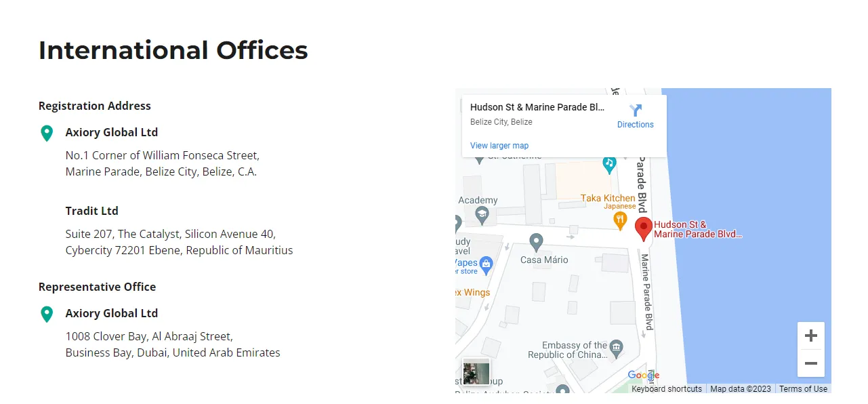Viewport: 868px width, 404px height.
Task: Select the Representative Office label
Action: [98, 287]
